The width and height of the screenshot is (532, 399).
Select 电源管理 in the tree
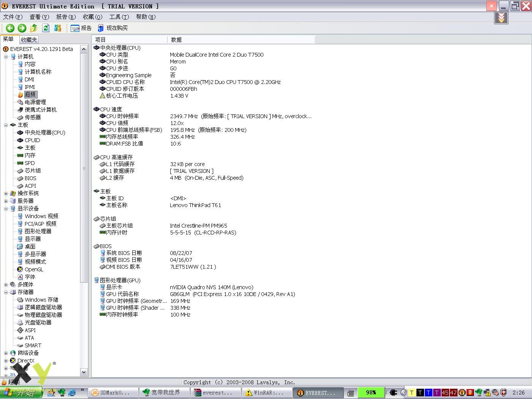[x=35, y=102]
